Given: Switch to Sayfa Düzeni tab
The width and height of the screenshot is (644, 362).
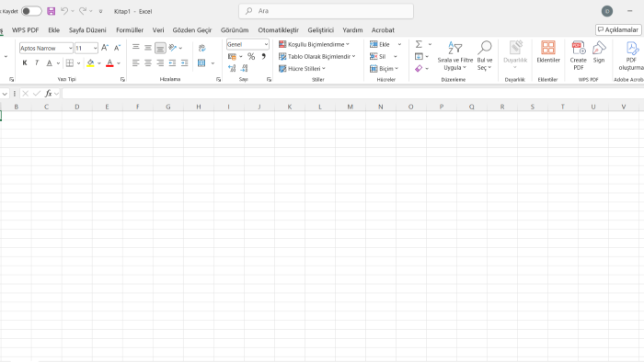Looking at the screenshot, I should [87, 30].
